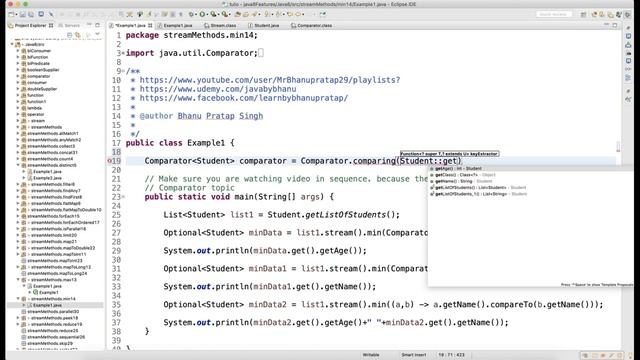Select streamMethods.parallel30 package
Viewport: 640px width, 360px height.
coord(53,311)
